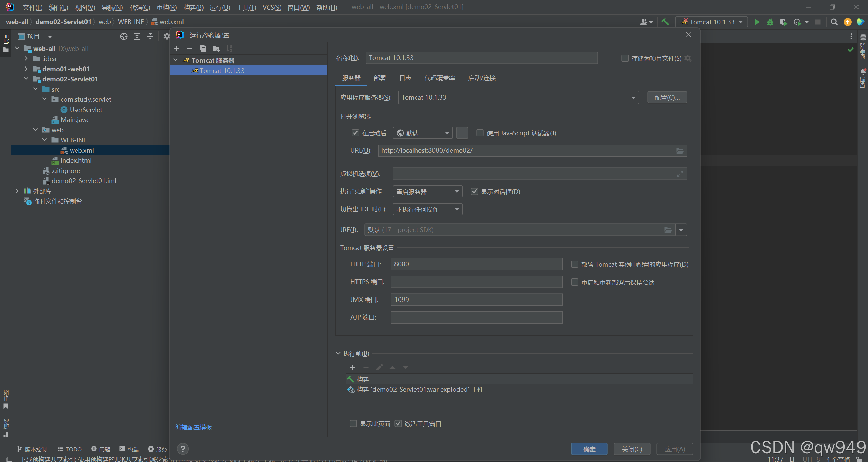Collapse the demo02-Servlet01 project node
The width and height of the screenshot is (868, 462).
[x=26, y=79]
